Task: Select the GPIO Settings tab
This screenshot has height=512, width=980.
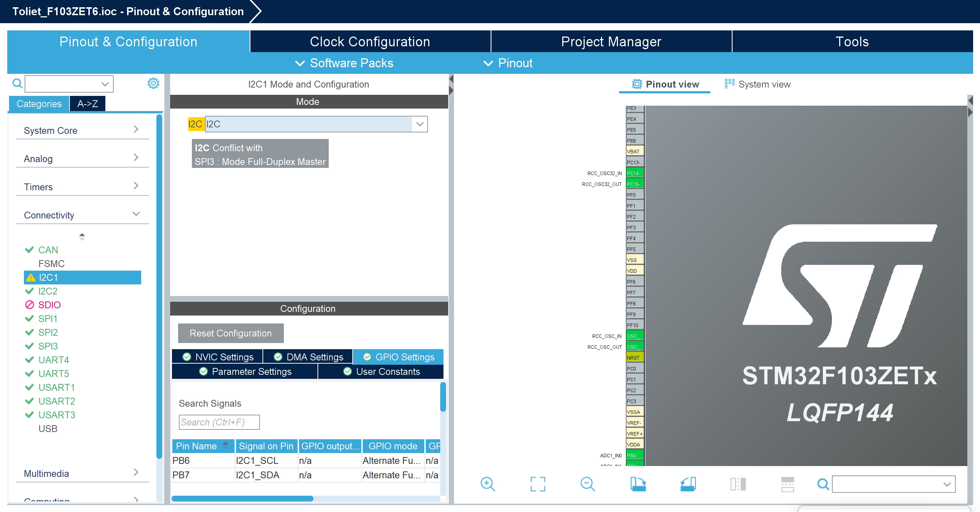Action: pyautogui.click(x=398, y=357)
